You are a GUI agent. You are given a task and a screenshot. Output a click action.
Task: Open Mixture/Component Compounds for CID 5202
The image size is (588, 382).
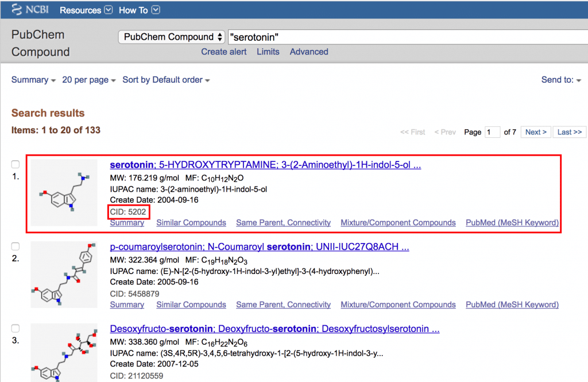coord(399,223)
